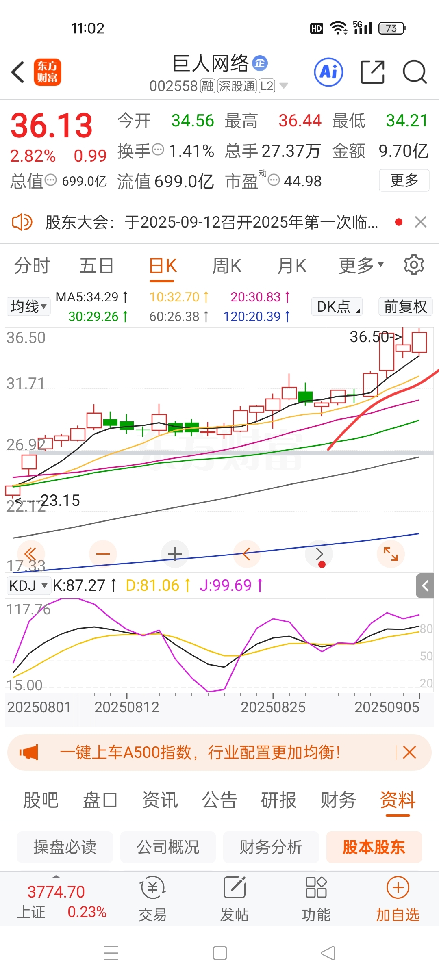Dismiss the shareholder meeting notice
439x980 pixels.
[421, 222]
